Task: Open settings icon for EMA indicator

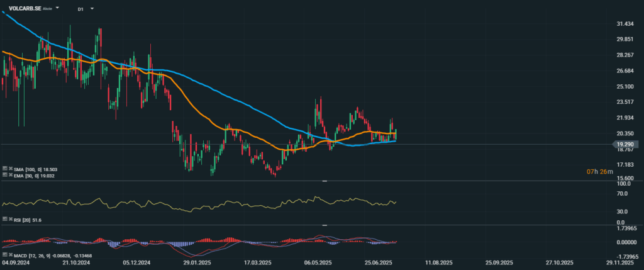Action: pos(4,176)
